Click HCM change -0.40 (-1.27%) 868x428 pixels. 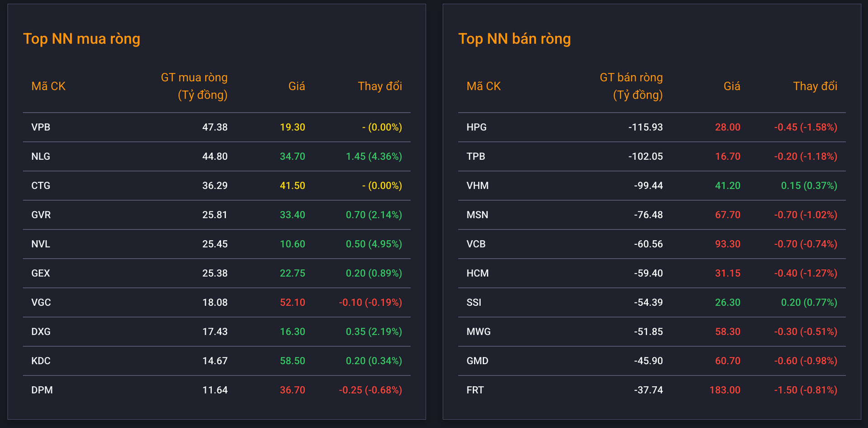click(806, 273)
